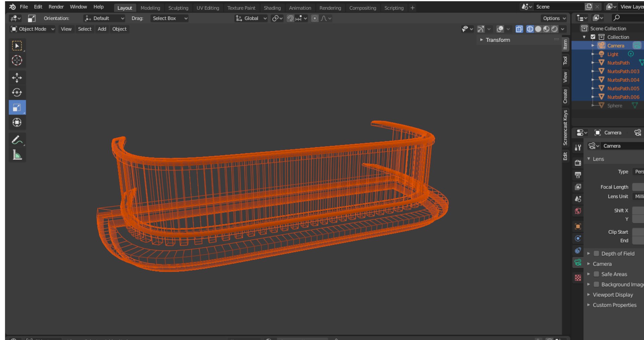Open the Options popover
Image resolution: width=644 pixels, height=340 pixels.
click(554, 18)
